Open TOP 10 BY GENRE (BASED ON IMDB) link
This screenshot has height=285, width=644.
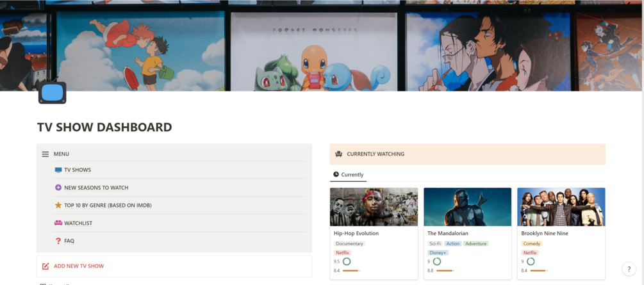pos(108,206)
